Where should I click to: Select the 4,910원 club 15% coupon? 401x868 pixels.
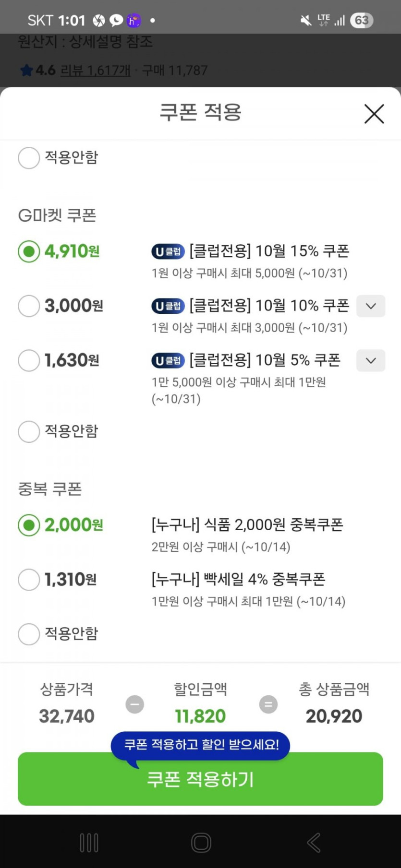29,251
